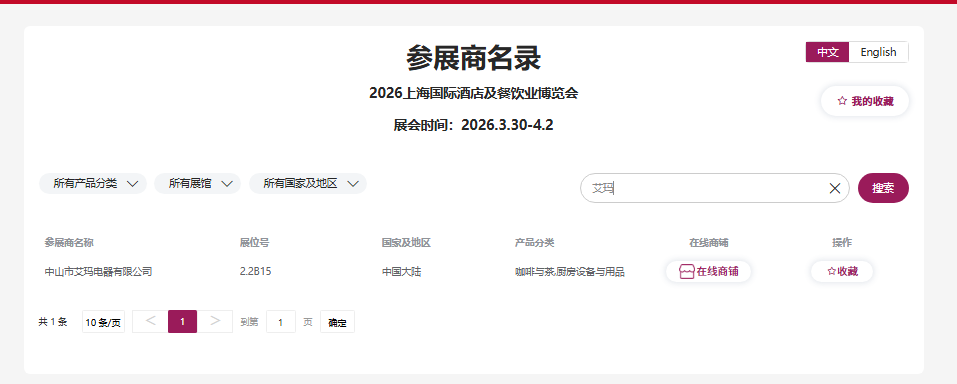This screenshot has width=957, height=384.
Task: Click booth number 2.2B15
Action: coord(256,272)
